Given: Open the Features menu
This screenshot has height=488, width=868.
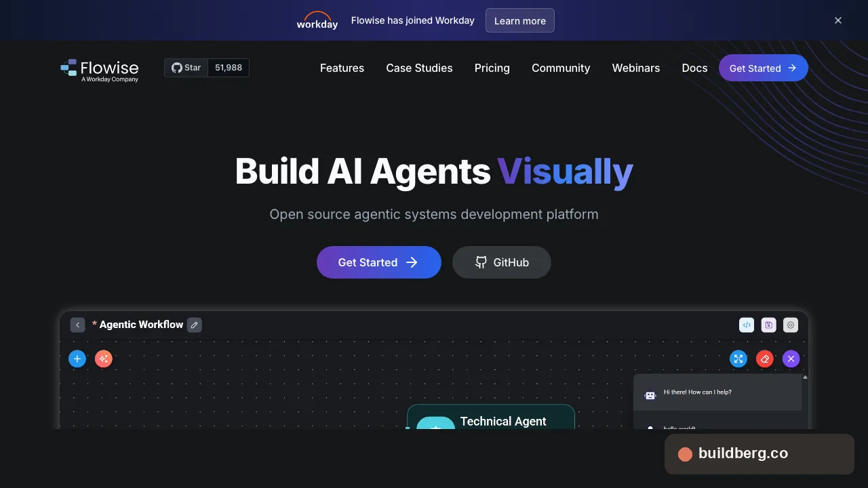Looking at the screenshot, I should point(342,68).
